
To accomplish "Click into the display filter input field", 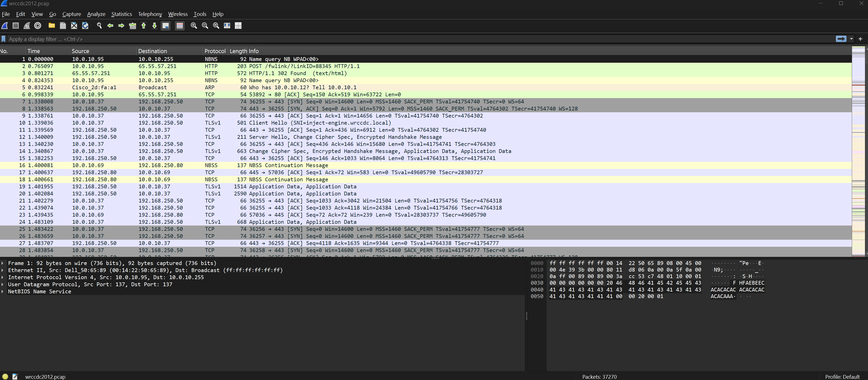I will coord(404,39).
